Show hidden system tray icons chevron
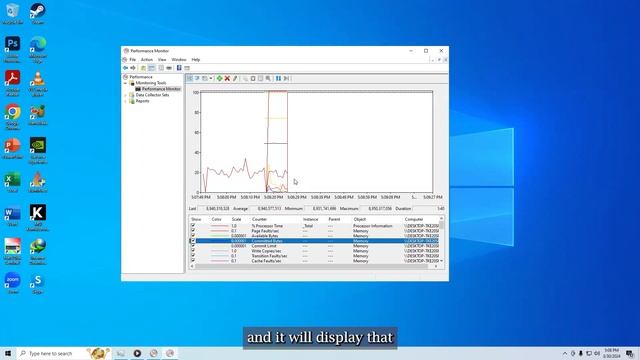The image size is (640, 360). point(565,353)
